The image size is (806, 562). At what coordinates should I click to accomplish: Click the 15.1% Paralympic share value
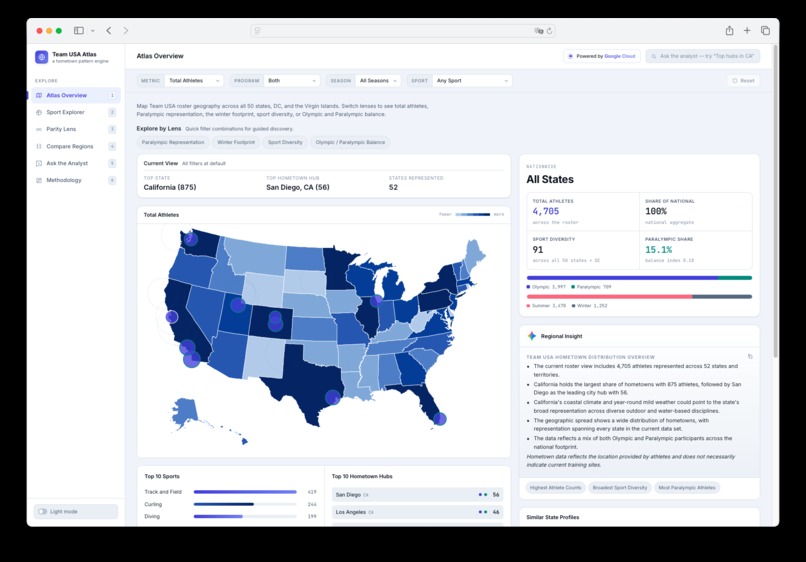point(658,250)
